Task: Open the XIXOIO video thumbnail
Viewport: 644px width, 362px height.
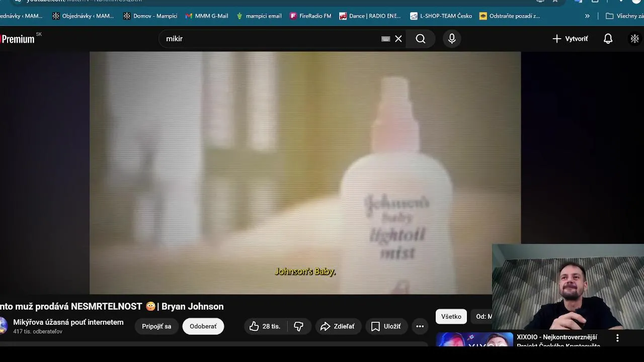Action: 474,340
